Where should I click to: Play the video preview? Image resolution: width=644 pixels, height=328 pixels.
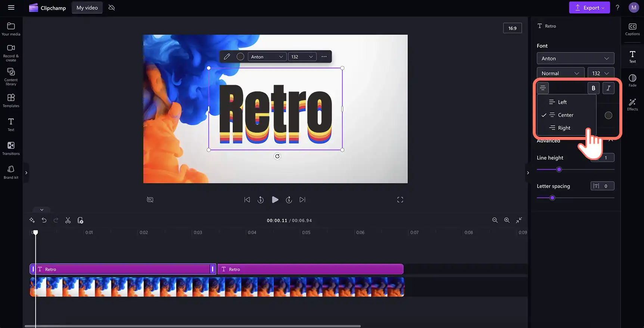click(x=275, y=200)
